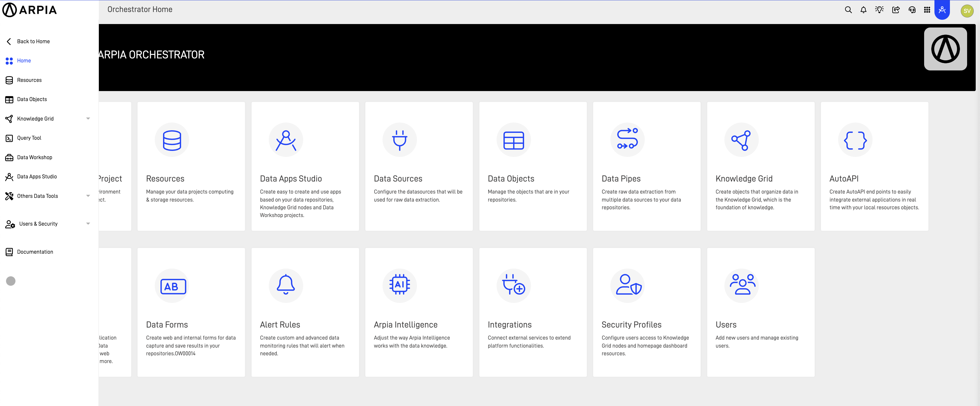980x406 pixels.
Task: Open the Security Profiles configuration
Action: pyautogui.click(x=646, y=312)
